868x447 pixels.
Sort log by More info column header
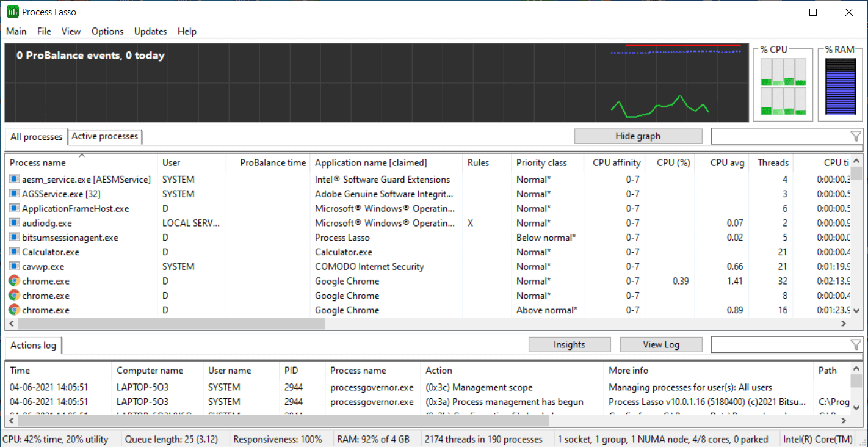[x=709, y=370]
